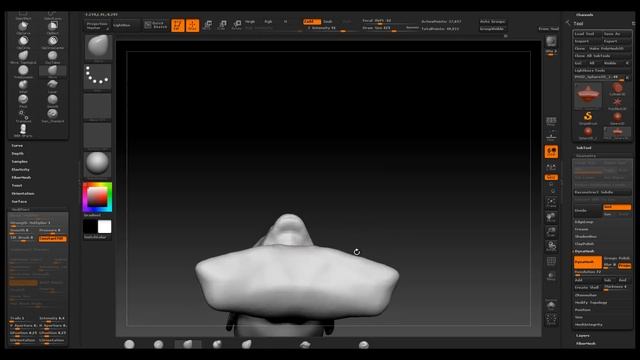Expand the Layers section in Tool panel
This screenshot has width=640, height=360.
pos(582,336)
